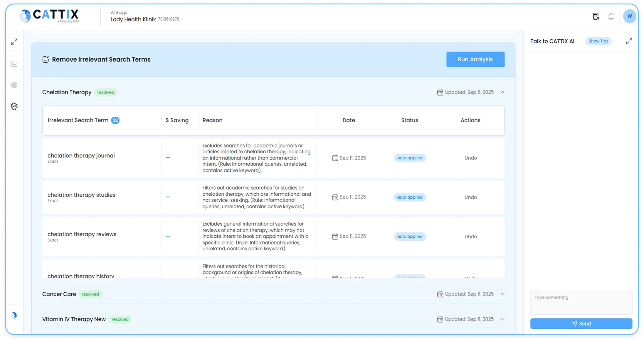Click the CATTIX Google Ads header logo
This screenshot has height=342, width=644.
49,16
